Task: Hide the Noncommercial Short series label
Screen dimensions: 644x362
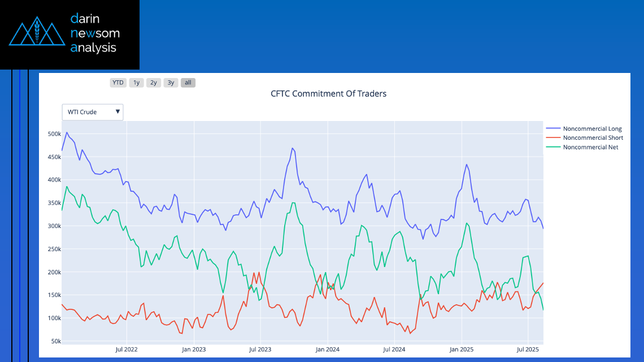Action: [x=593, y=138]
